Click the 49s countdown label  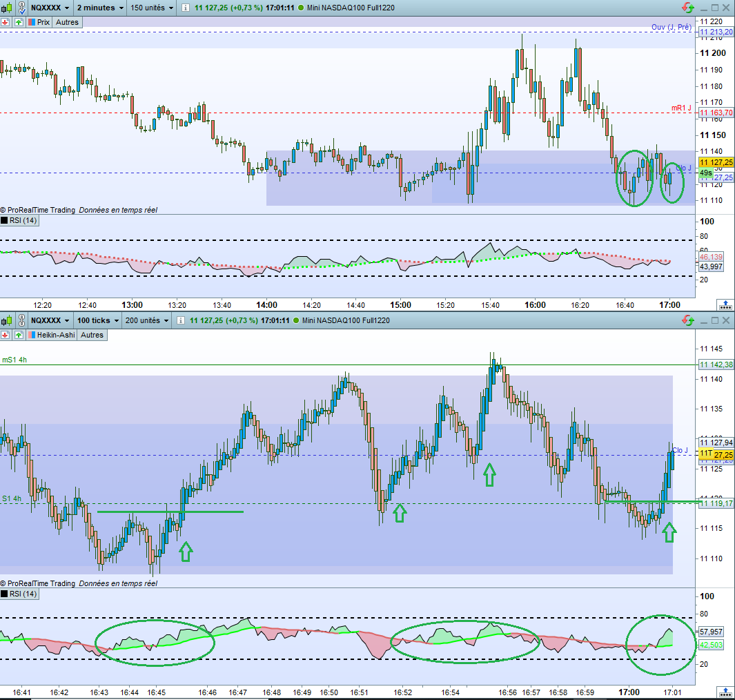pos(705,173)
